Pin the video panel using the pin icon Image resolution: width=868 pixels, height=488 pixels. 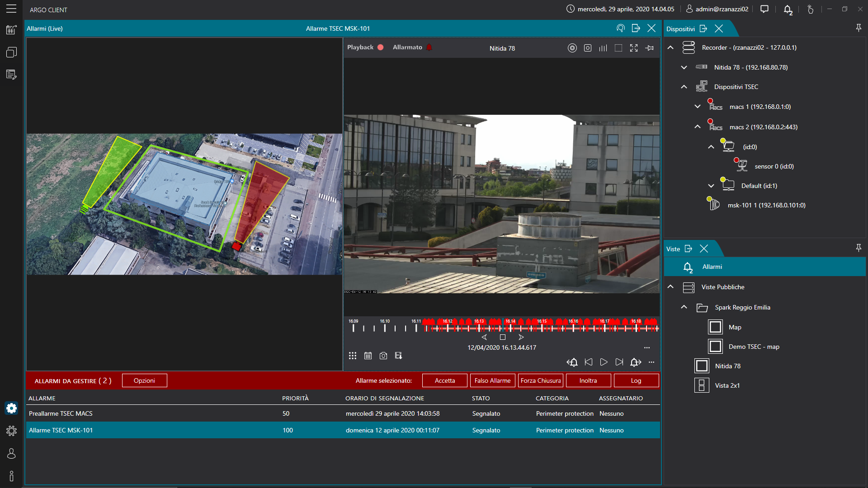click(650, 48)
